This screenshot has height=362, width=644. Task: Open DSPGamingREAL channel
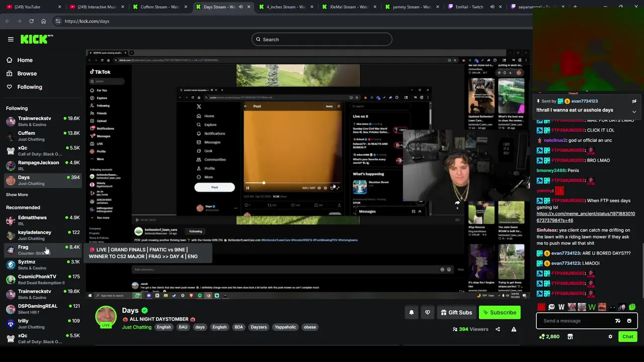(x=43, y=309)
